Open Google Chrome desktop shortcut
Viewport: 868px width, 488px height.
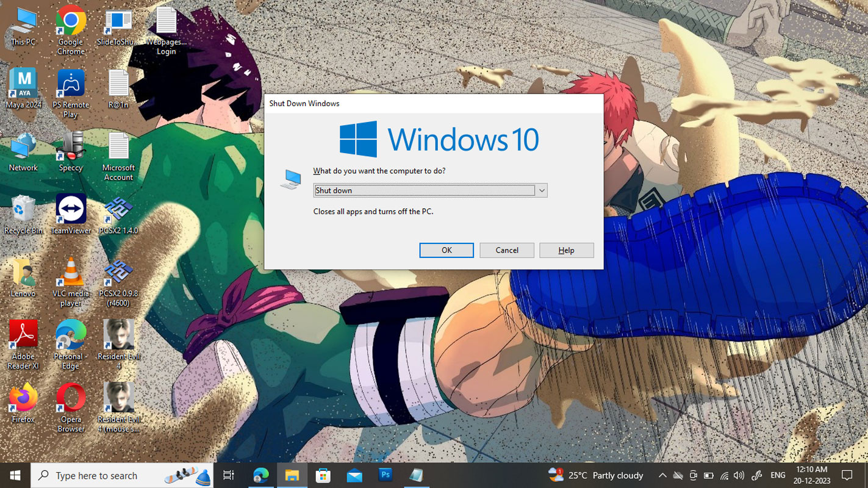(71, 30)
